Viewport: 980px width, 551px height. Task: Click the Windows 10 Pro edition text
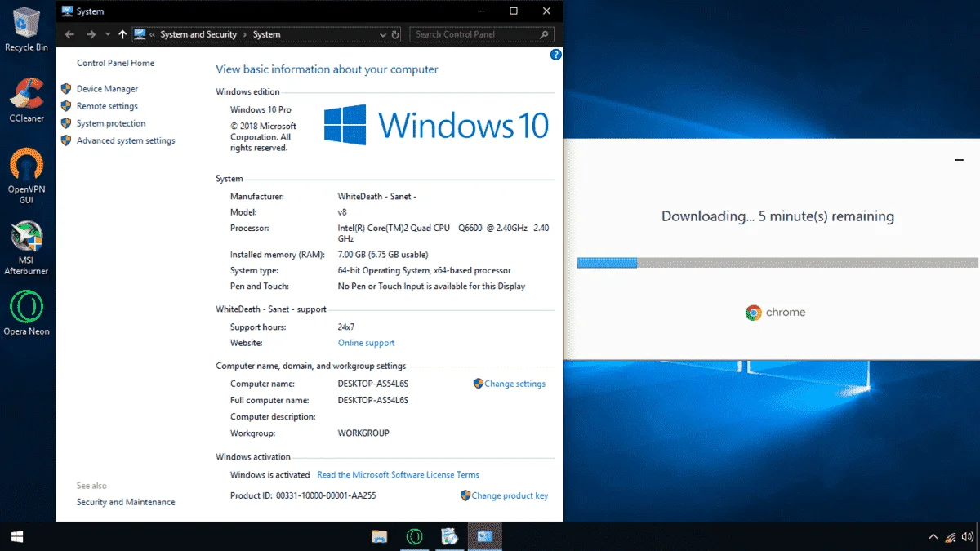tap(261, 109)
